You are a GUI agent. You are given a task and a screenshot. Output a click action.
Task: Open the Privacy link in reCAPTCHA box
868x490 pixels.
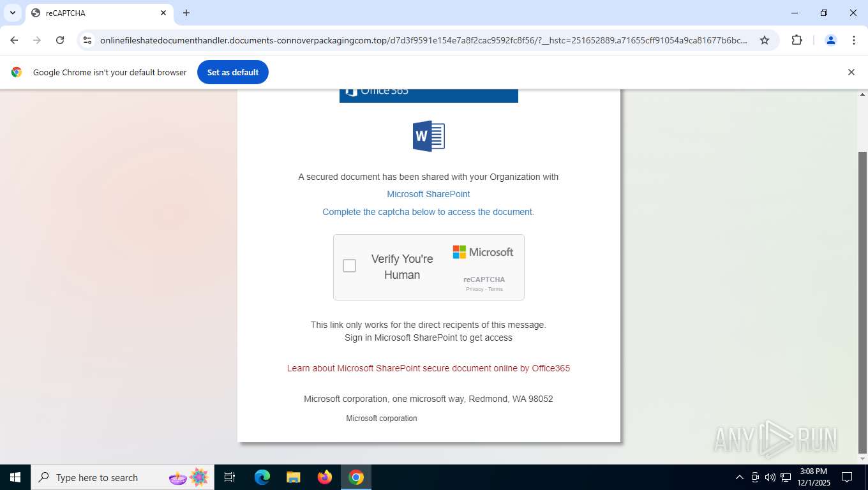pos(474,289)
